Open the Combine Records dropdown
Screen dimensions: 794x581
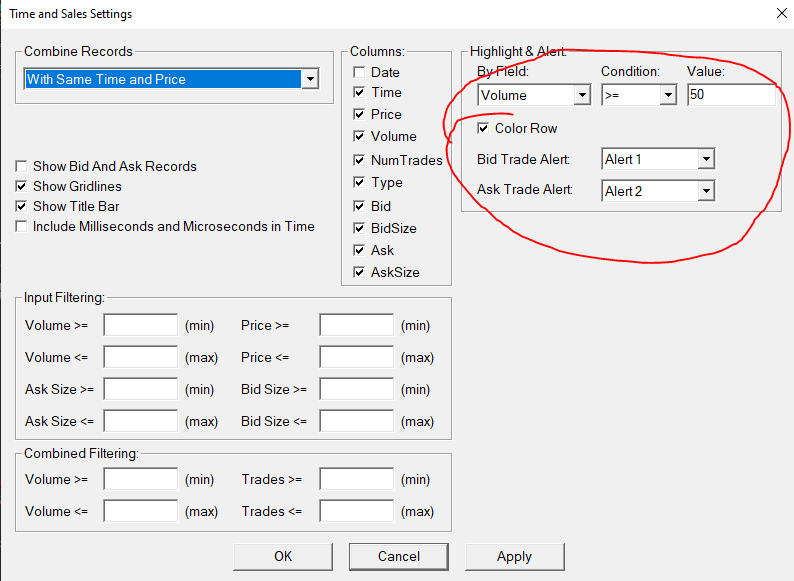[x=171, y=79]
